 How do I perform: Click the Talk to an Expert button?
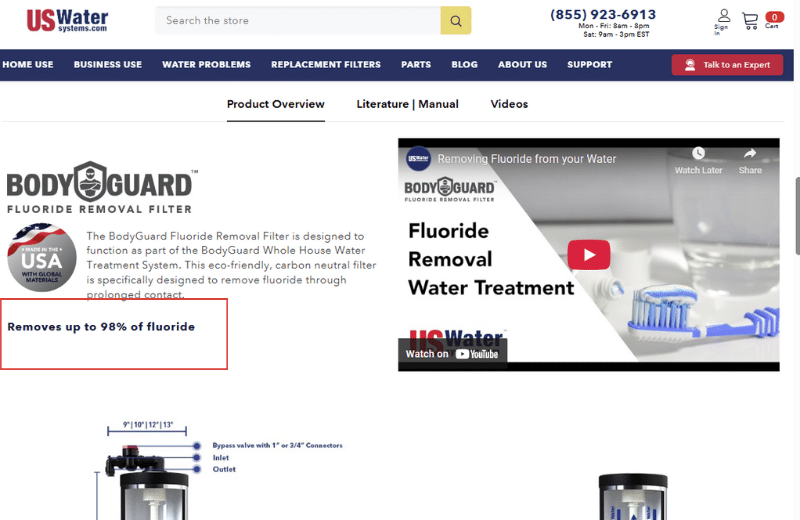(x=727, y=65)
